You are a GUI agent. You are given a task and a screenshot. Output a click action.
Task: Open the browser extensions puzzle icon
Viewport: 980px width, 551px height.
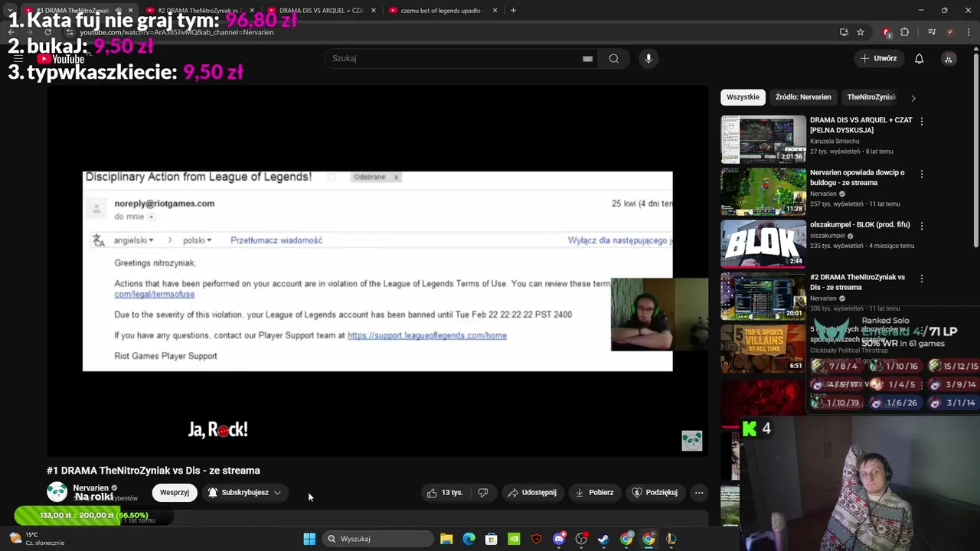pyautogui.click(x=905, y=32)
